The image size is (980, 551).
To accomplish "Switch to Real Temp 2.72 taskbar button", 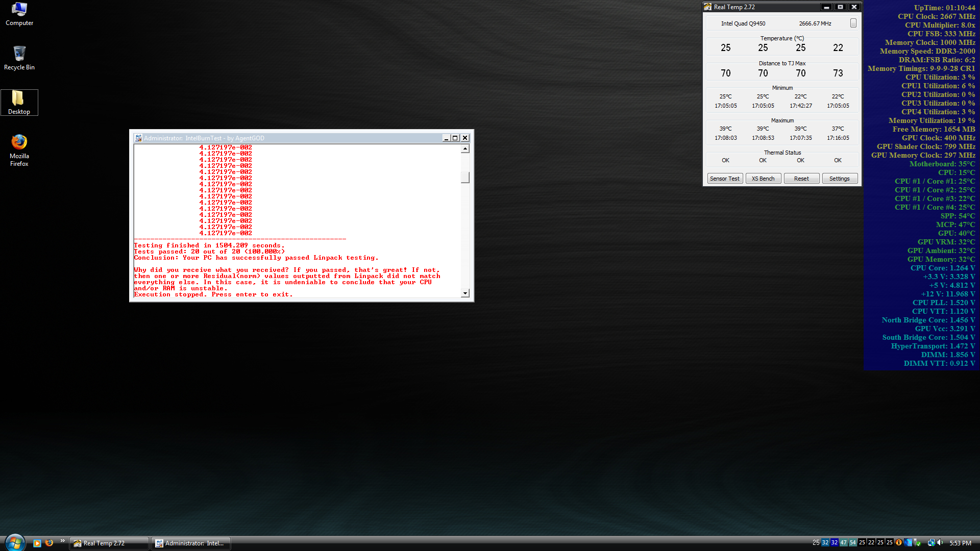I will 109,543.
